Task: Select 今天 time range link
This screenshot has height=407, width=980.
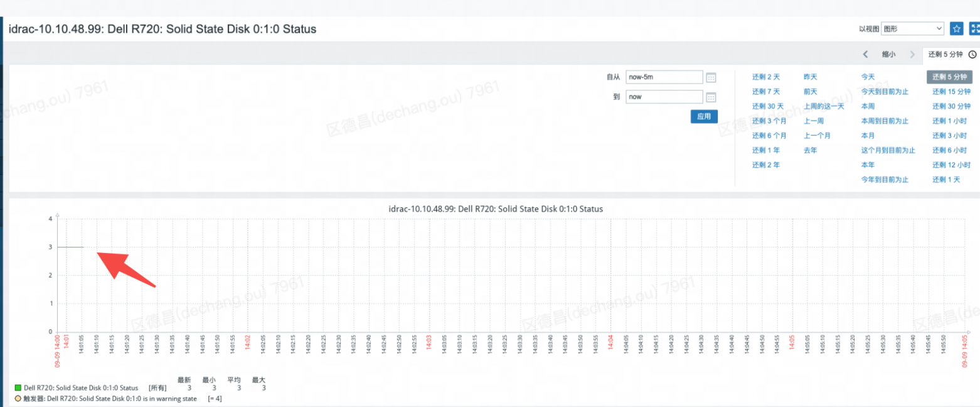Action: point(868,77)
